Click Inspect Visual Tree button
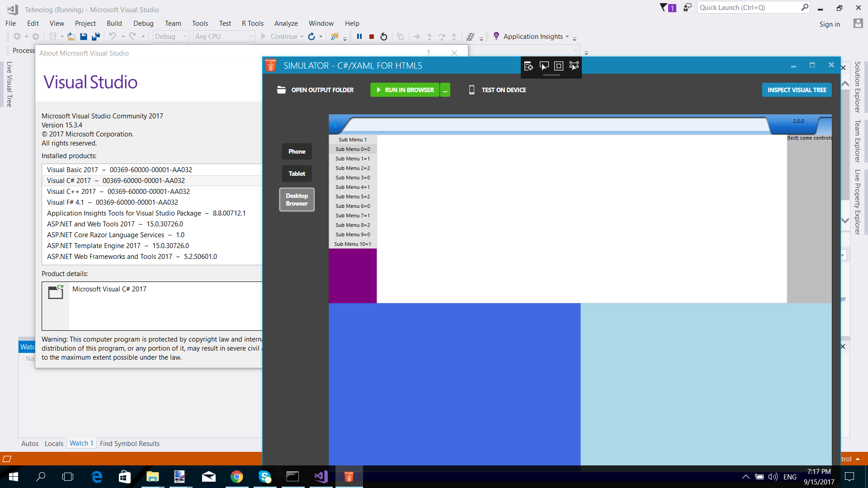 click(797, 90)
